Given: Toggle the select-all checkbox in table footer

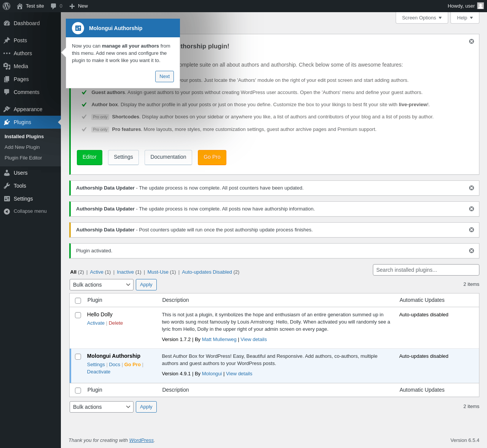Looking at the screenshot, I should (x=78, y=391).
